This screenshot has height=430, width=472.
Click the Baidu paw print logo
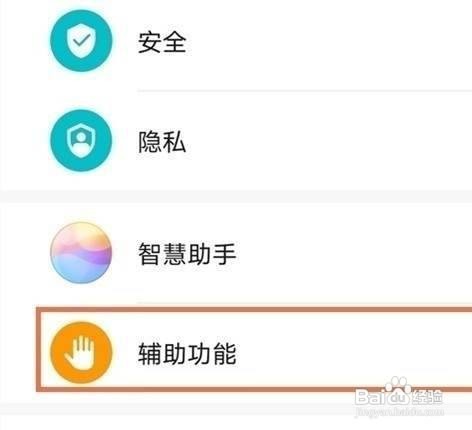(398, 386)
